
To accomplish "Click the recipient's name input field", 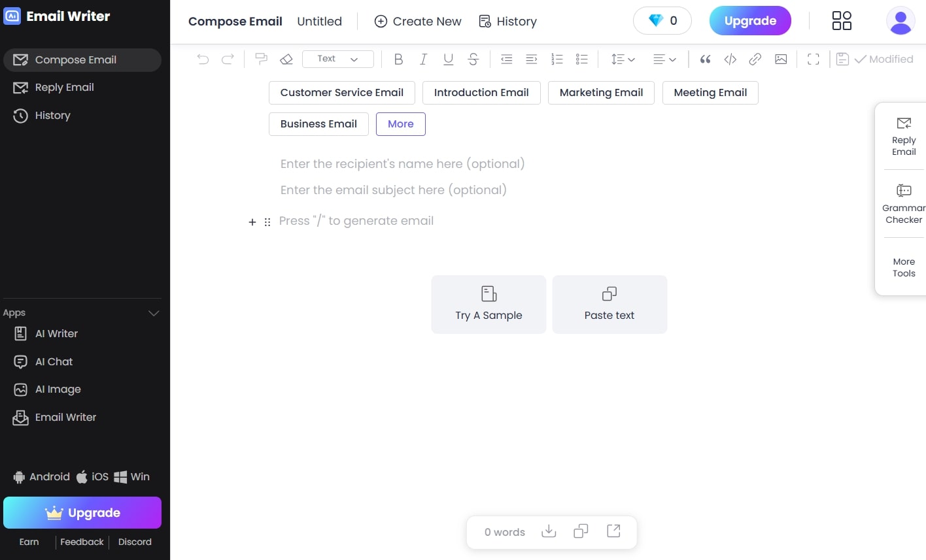I will [x=402, y=164].
